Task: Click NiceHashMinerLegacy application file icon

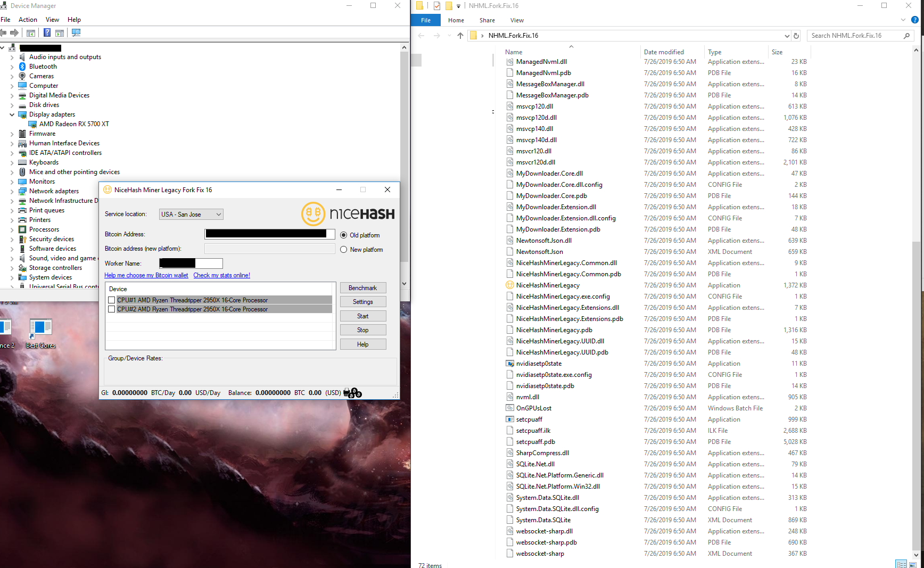Action: 509,285
